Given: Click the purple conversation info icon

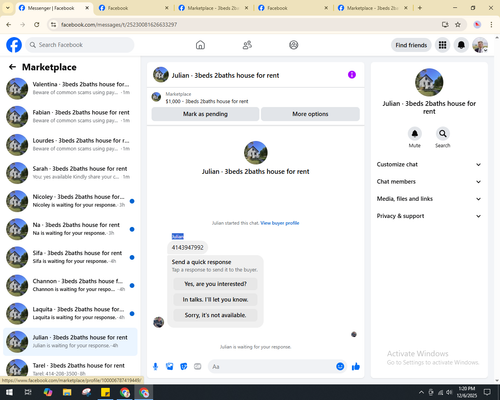Looking at the screenshot, I should point(352,75).
